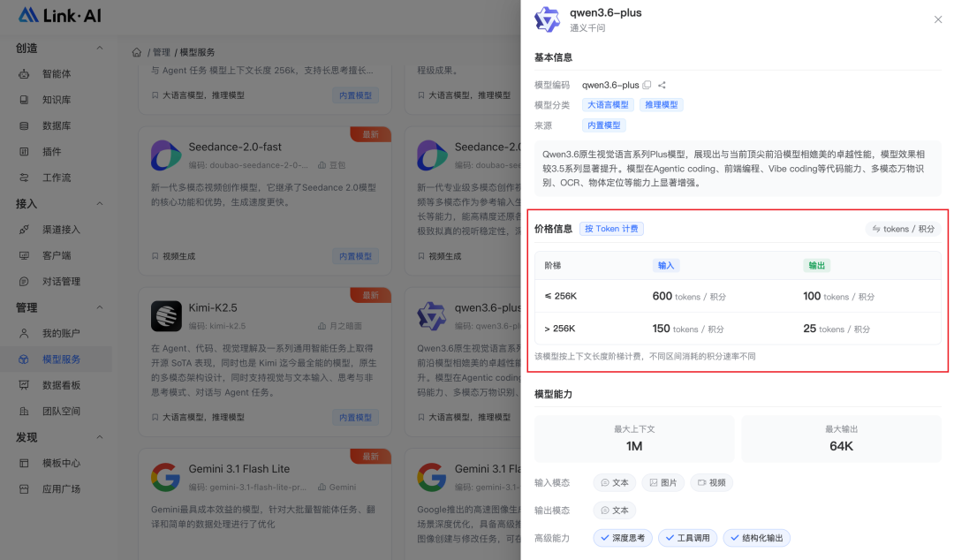This screenshot has height=560, width=954.
Task: Click the 结构化输出 capability chip
Action: coord(757,538)
